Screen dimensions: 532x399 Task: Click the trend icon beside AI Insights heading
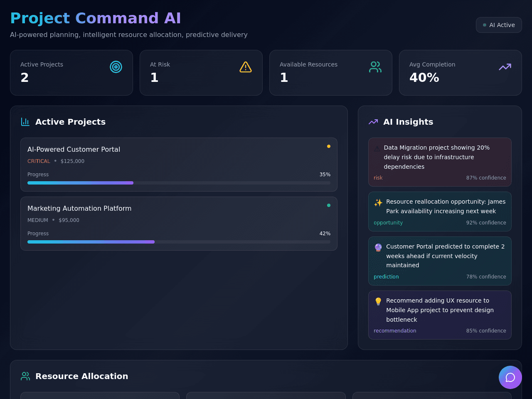[373, 122]
